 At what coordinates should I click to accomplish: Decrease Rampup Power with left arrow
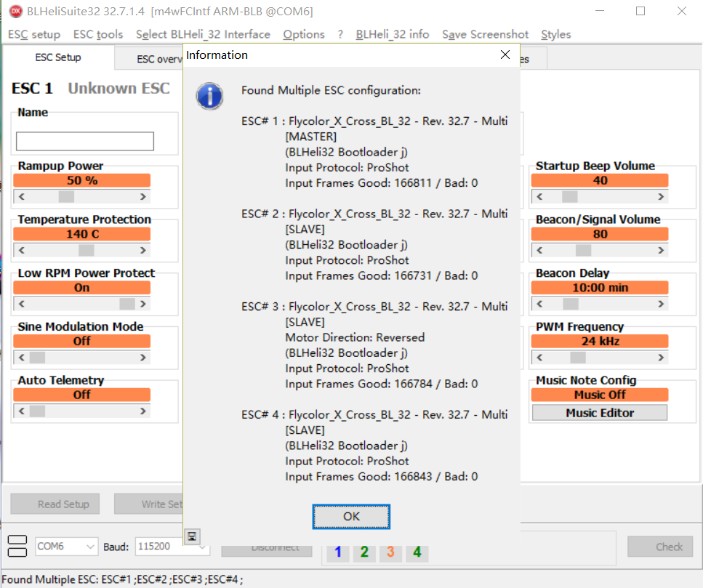[x=22, y=196]
